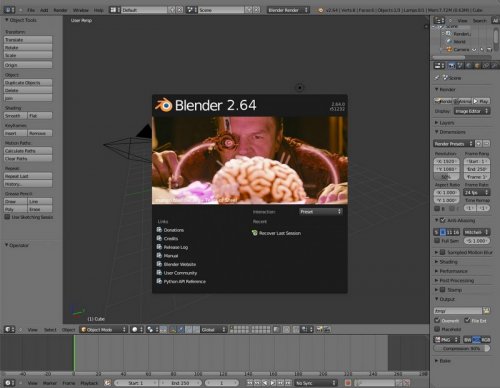Screen dimensions: 500x388
Task: Collapse the Object Tools panel
Action: coord(6,20)
